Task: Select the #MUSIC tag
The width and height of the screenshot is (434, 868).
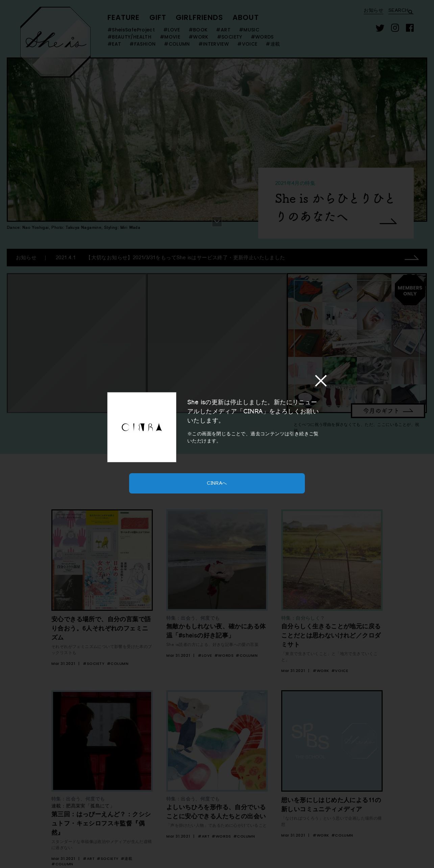Action: pos(249,30)
